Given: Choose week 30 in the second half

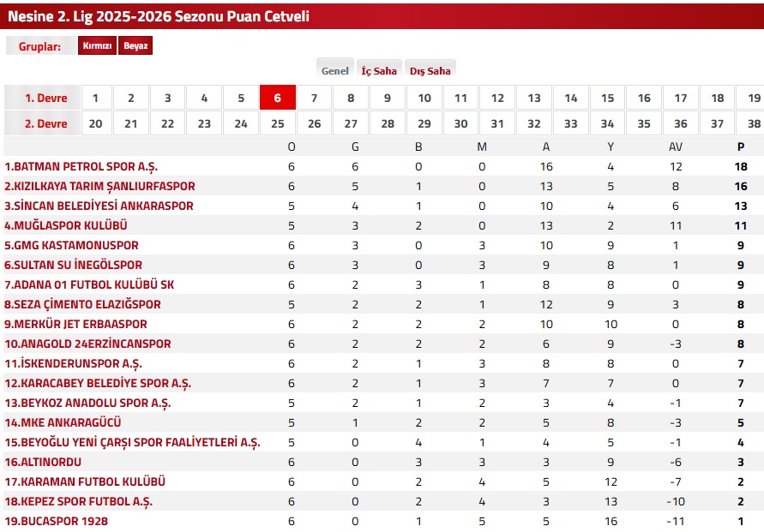Looking at the screenshot, I should pos(460,123).
